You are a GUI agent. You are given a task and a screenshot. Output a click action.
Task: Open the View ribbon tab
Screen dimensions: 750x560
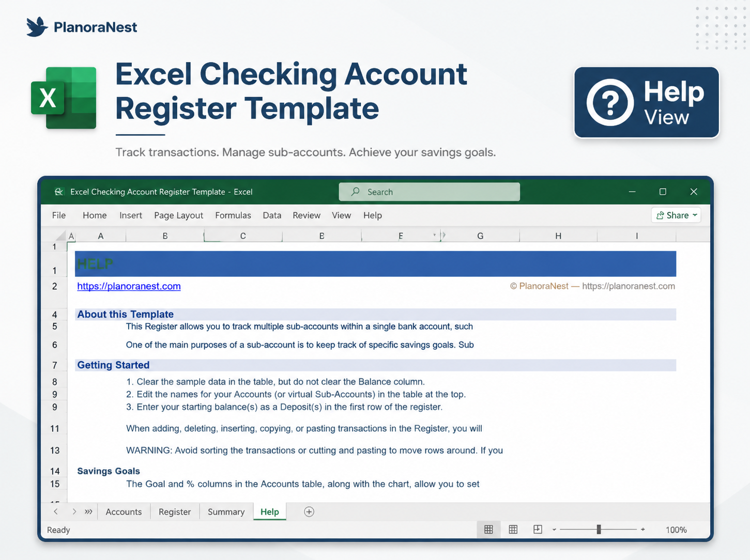pos(341,215)
